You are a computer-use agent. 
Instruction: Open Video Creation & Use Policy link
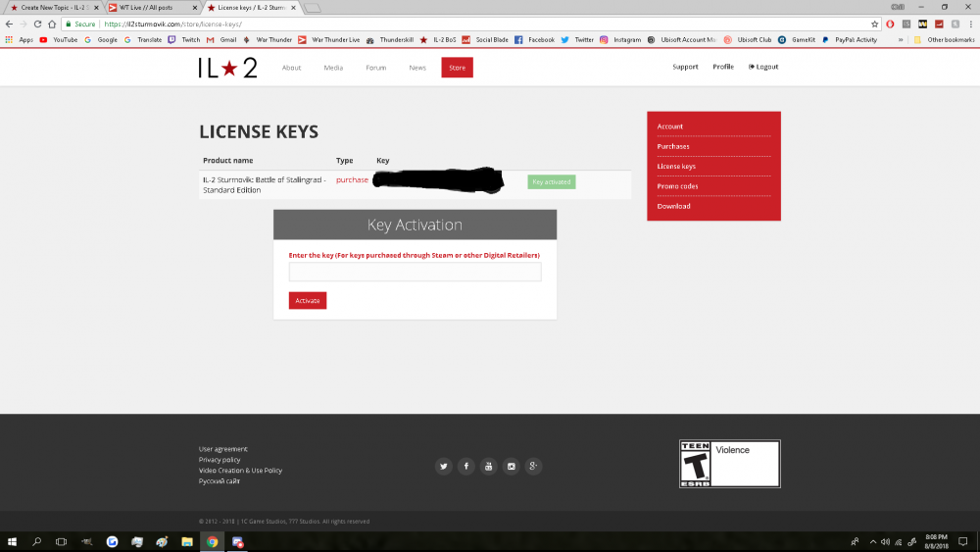[x=240, y=470]
